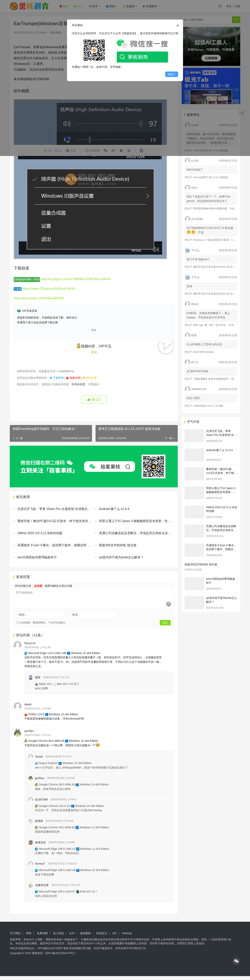Click the green 登陆 link under the 隐藏内容 notice
Image resolution: width=250 pixels, height=980 pixels.
click(94, 352)
